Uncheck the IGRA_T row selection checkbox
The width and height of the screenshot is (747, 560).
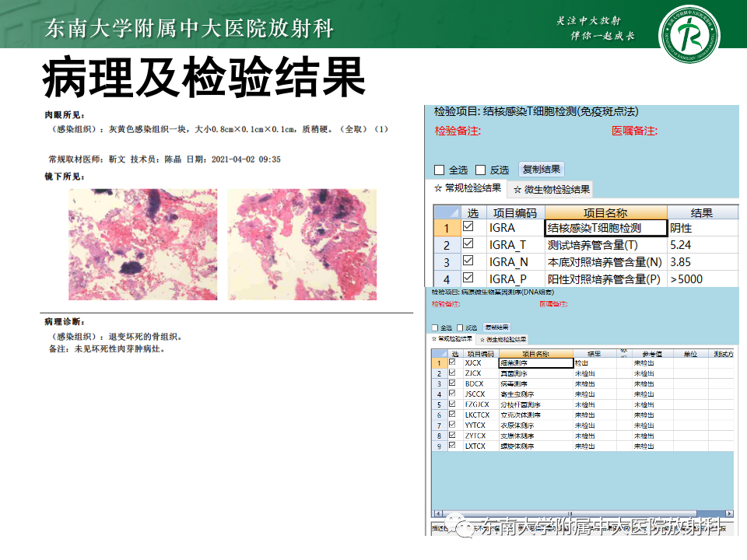[x=468, y=243]
